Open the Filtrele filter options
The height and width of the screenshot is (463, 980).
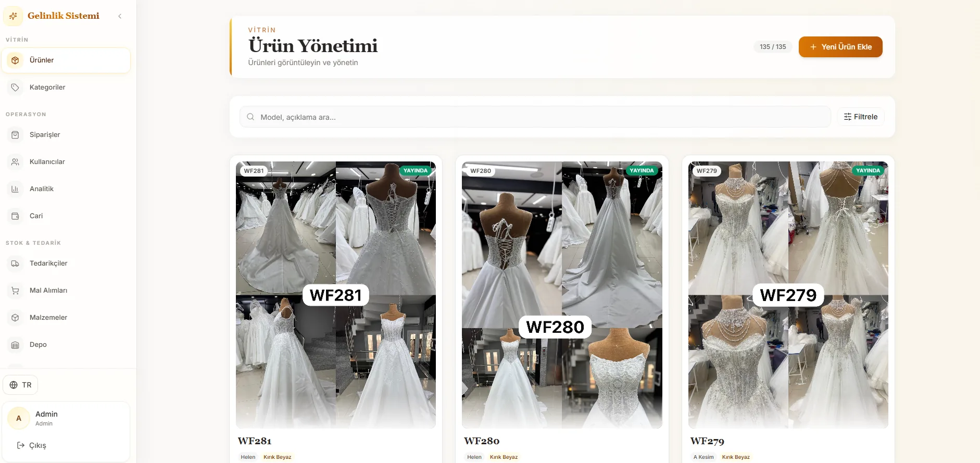(x=861, y=117)
